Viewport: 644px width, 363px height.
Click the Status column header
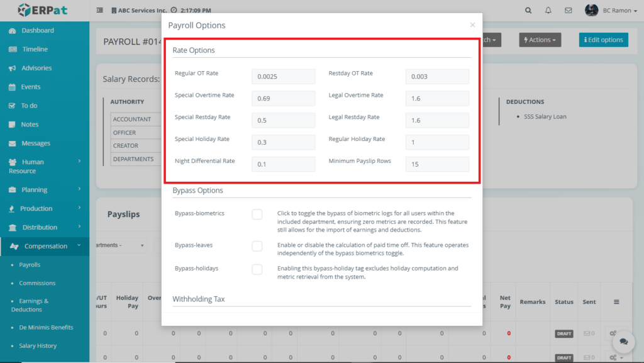click(x=564, y=302)
